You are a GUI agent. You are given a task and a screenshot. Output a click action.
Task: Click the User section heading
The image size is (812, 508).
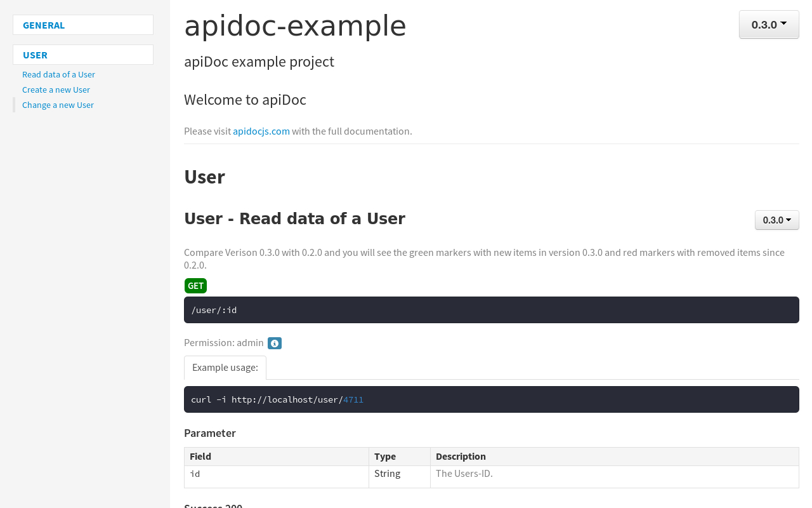click(x=204, y=177)
